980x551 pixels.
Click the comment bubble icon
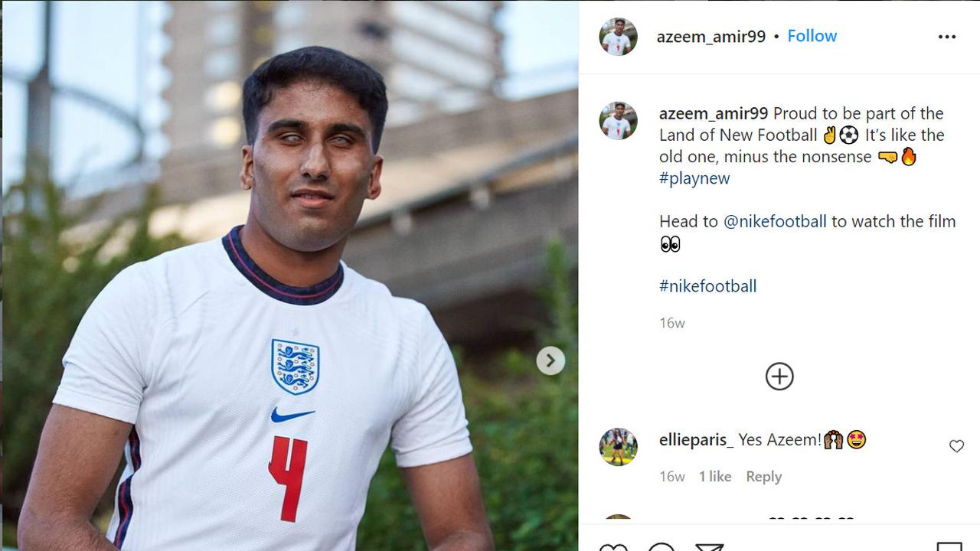661,546
